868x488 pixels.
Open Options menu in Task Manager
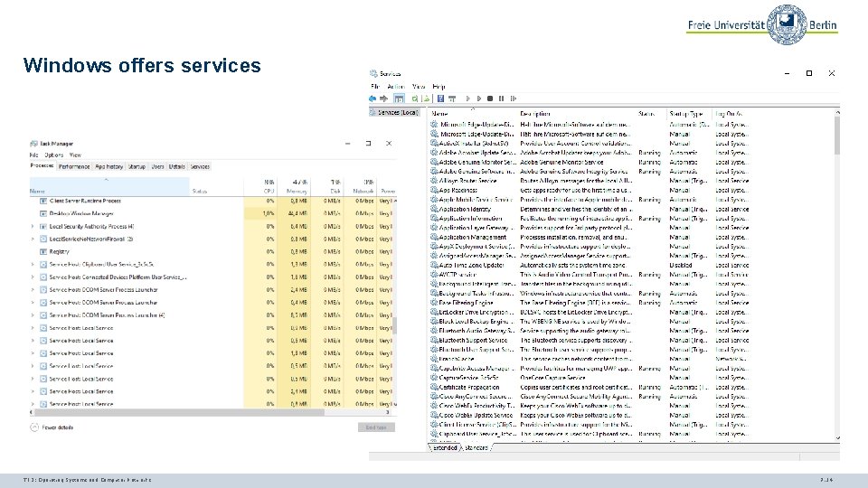(x=53, y=155)
